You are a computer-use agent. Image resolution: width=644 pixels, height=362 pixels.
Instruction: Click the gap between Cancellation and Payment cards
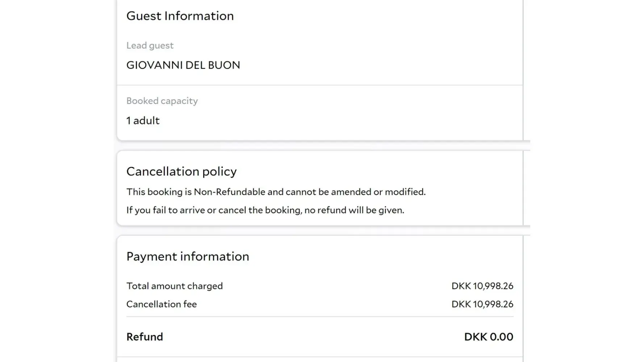click(319, 231)
